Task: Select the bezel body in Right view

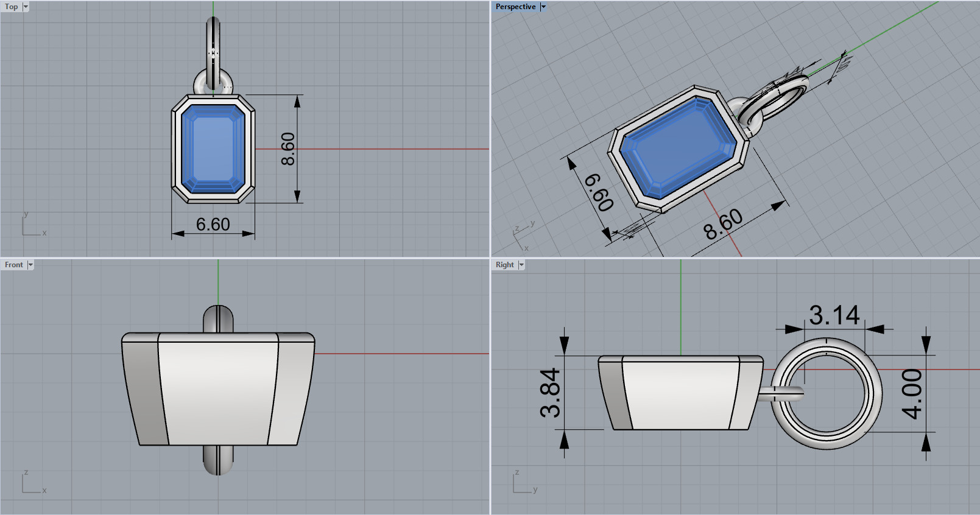Action: [x=680, y=393]
